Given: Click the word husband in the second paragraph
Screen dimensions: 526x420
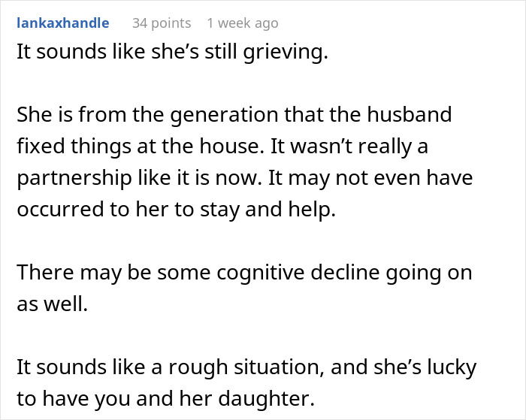Looking at the screenshot, I should [410, 114].
